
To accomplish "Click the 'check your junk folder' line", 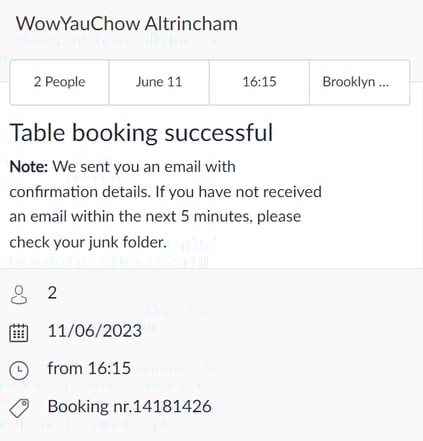I will pos(88,242).
